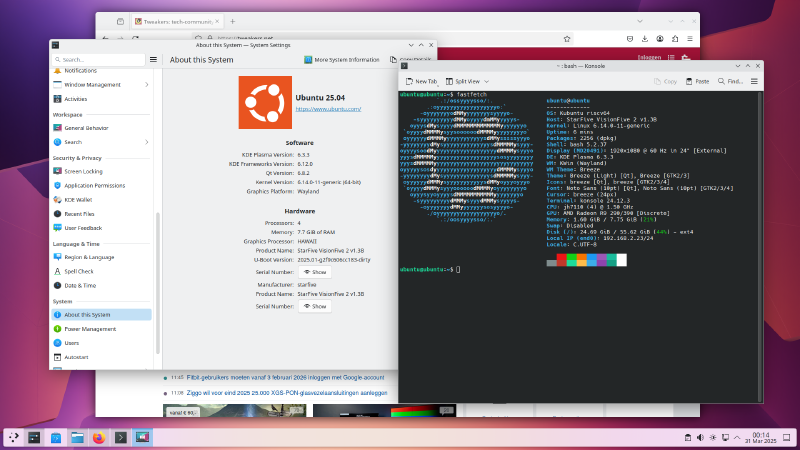Open the clock and calendar
800x450 pixels.
click(760, 438)
